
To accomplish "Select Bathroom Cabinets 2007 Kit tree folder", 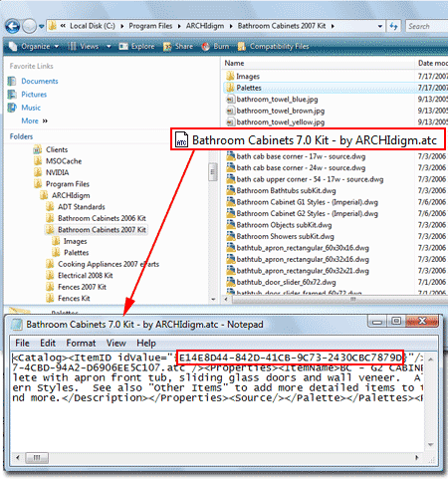I will (x=102, y=230).
